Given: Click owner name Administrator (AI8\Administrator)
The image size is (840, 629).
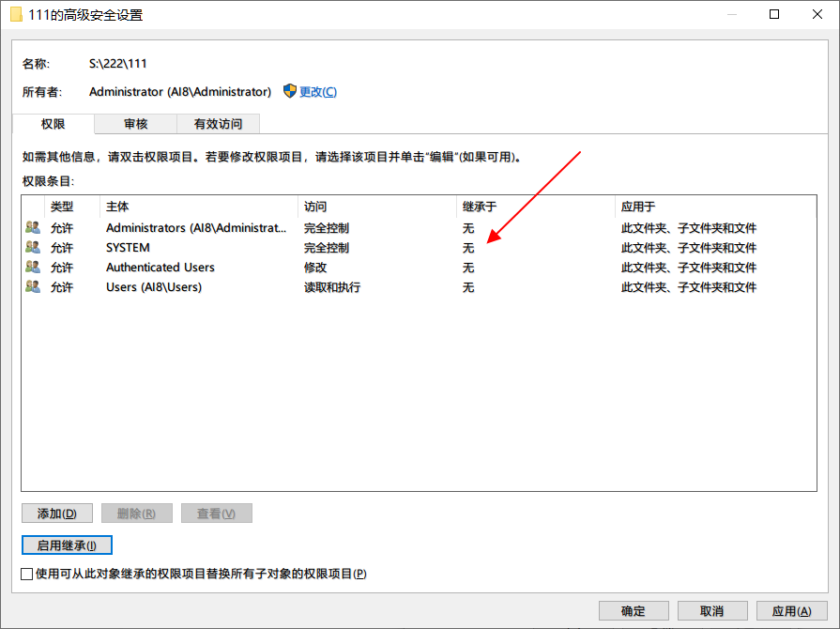Looking at the screenshot, I should pos(180,92).
